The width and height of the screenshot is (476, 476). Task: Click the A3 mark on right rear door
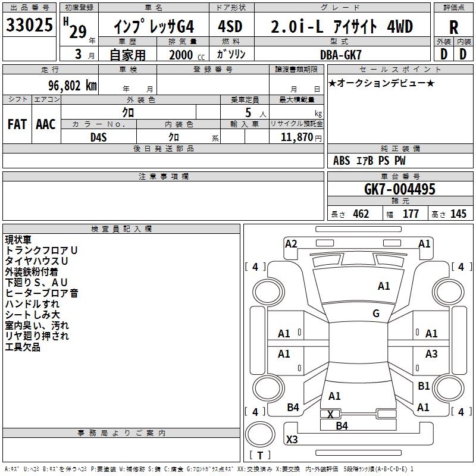tap(431, 353)
